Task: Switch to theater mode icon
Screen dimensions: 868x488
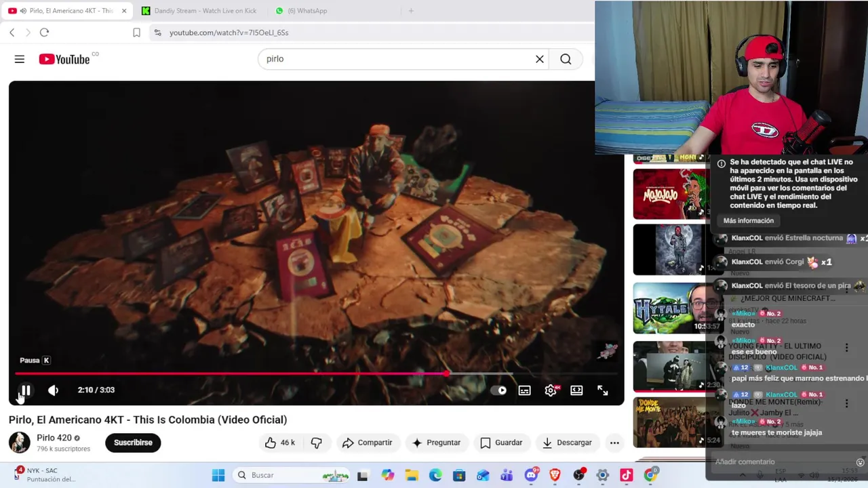Action: point(576,390)
